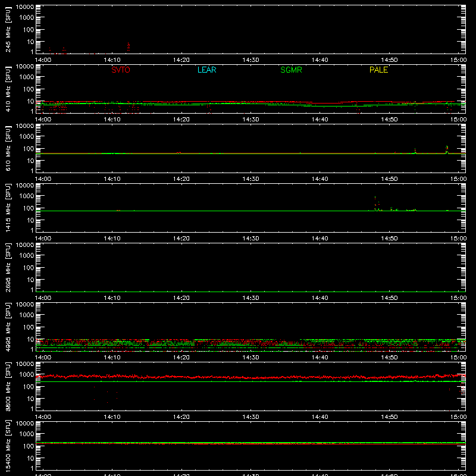Click the red spike near 14:12 in the 245 MHz panel
The height and width of the screenshot is (476, 476).
click(129, 46)
